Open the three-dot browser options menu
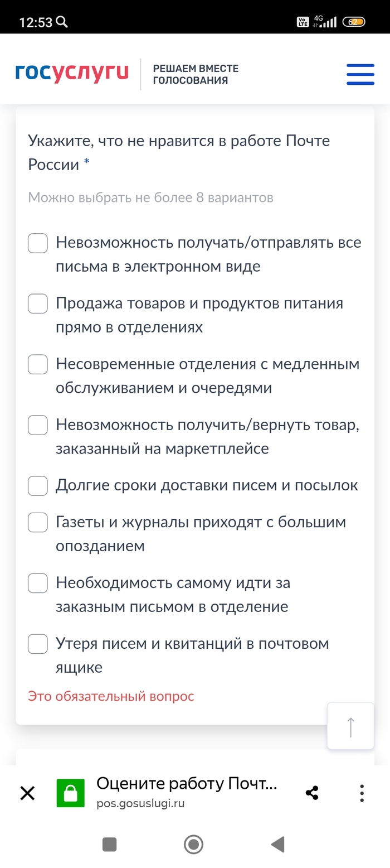This screenshot has height=868, width=390. tap(362, 793)
